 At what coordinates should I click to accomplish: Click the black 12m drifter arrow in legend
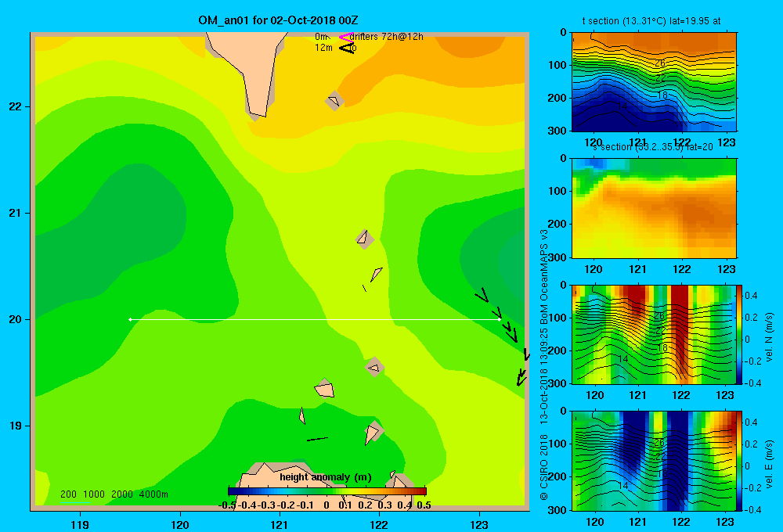click(347, 49)
